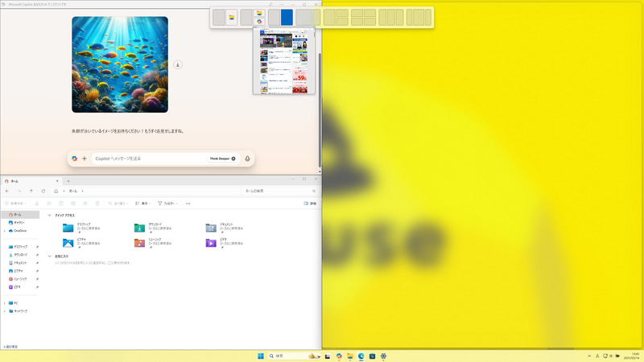Click the microphone icon in Copilot
Viewport: 644px width, 362px height.
[247, 158]
